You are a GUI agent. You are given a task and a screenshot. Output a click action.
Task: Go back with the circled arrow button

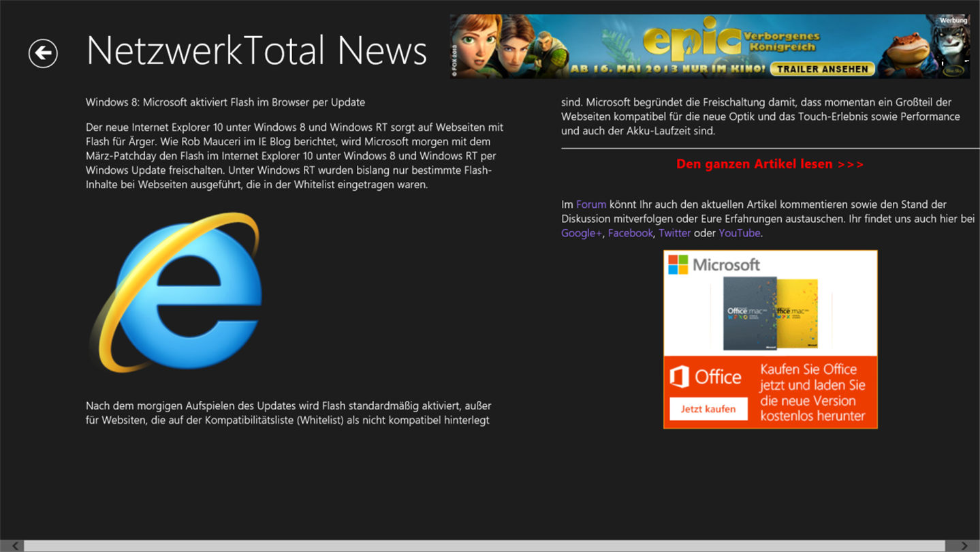[x=43, y=53]
